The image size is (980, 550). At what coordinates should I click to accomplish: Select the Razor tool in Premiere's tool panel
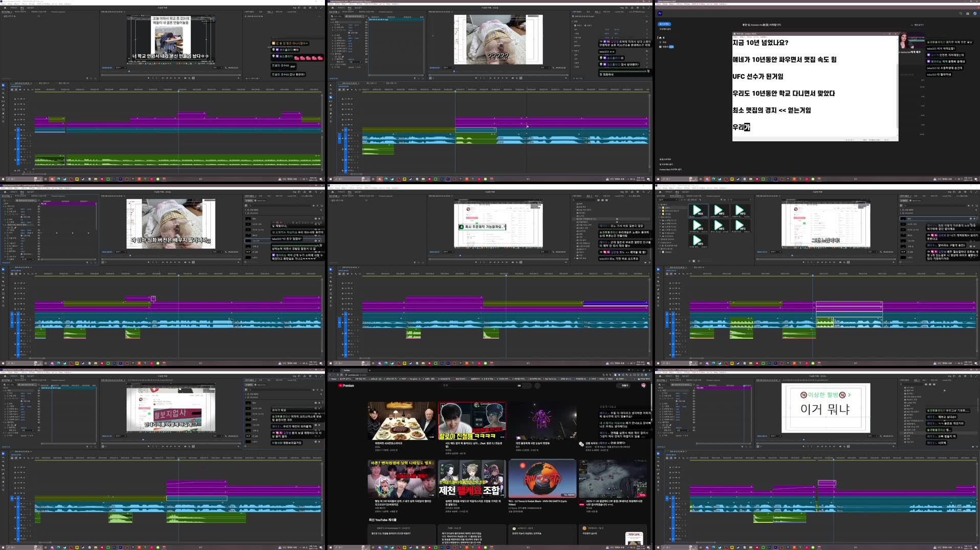point(3,105)
